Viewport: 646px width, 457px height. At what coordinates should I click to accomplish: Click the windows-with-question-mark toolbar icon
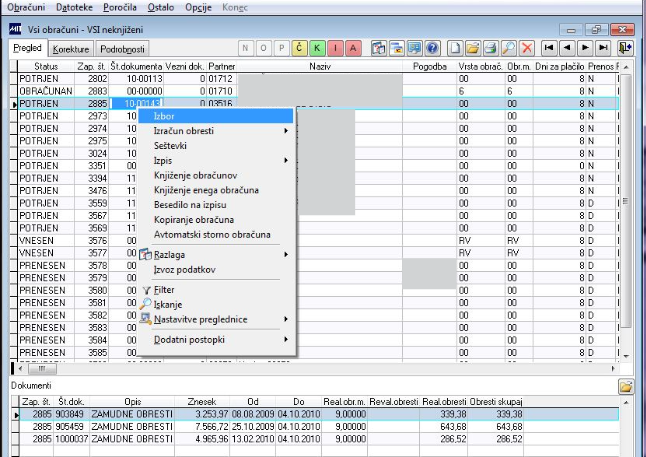point(379,48)
